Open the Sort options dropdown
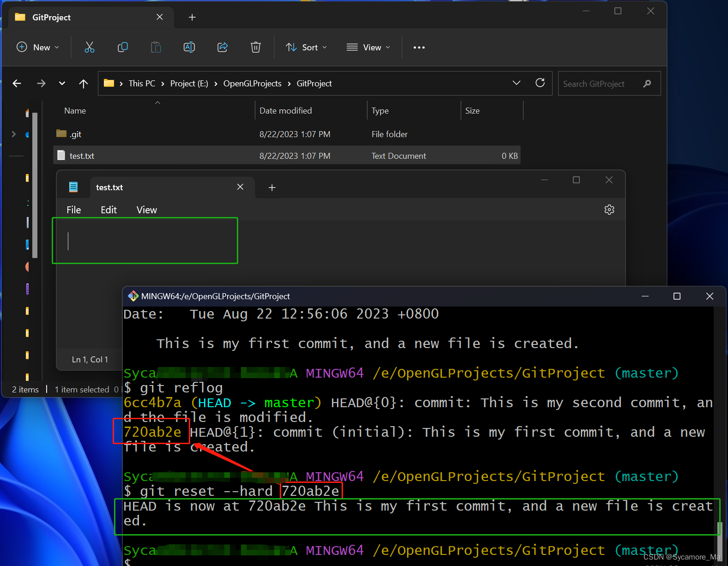Viewport: 728px width, 566px height. (x=306, y=48)
